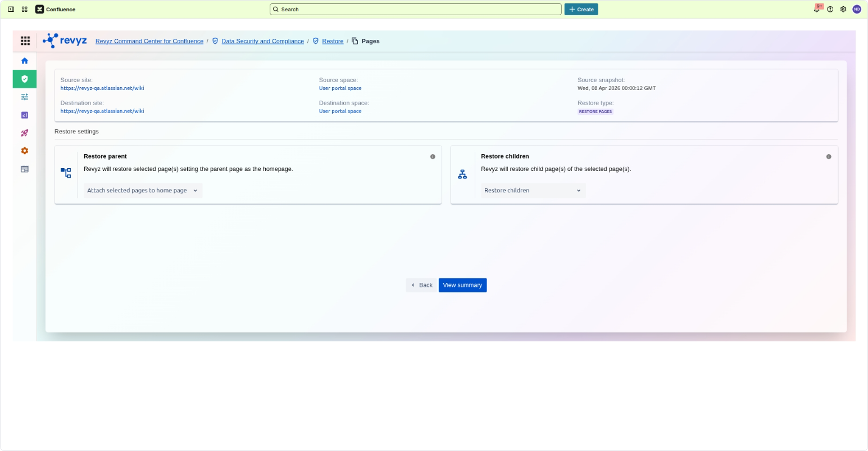Open the sliders icon in left sidebar
This screenshot has height=451, width=868.
25,97
